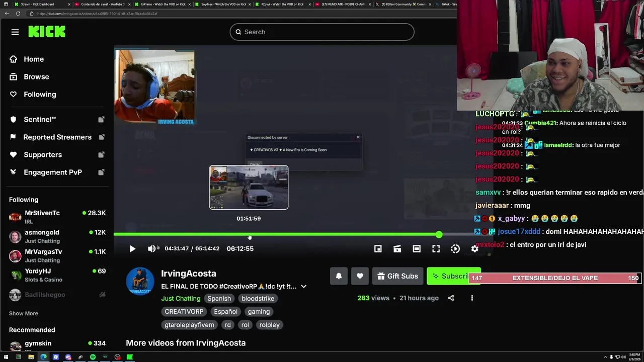Open Spotify from taskbar
The width and height of the screenshot is (644, 362).
pyautogui.click(x=93, y=357)
